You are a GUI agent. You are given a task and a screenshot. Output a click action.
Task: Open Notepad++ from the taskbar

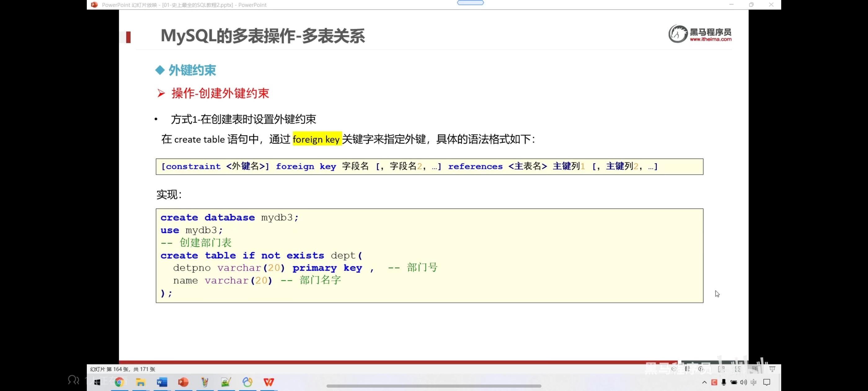pyautogui.click(x=226, y=382)
